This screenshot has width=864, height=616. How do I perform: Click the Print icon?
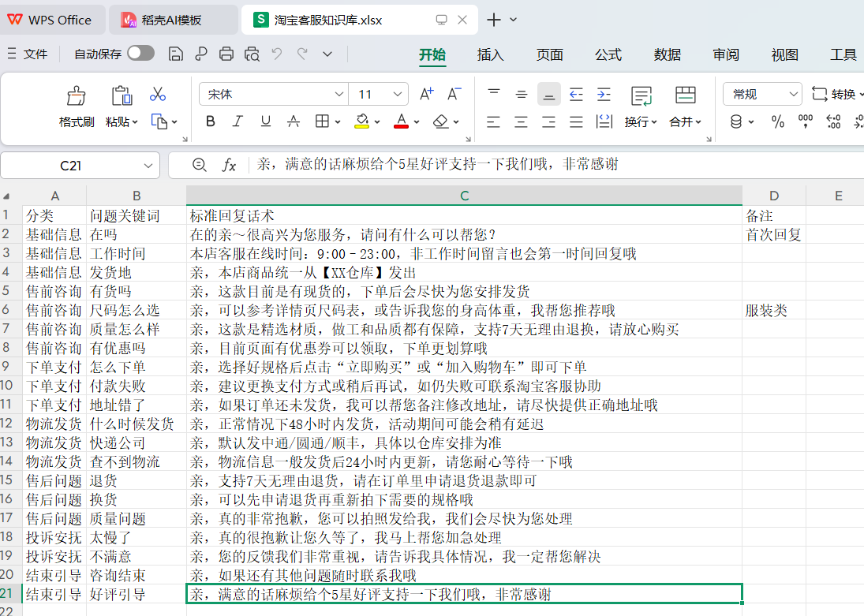(x=226, y=54)
